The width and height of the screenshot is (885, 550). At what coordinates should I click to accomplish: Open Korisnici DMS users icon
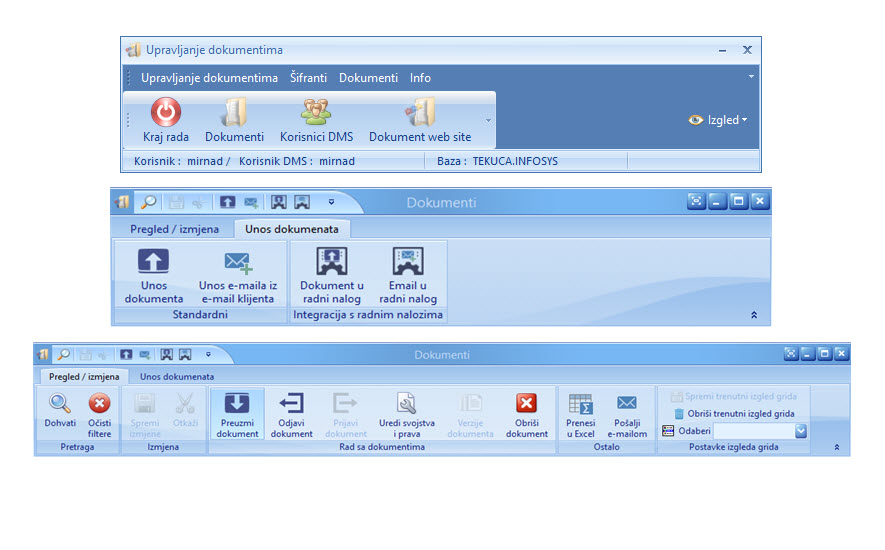pyautogui.click(x=316, y=112)
